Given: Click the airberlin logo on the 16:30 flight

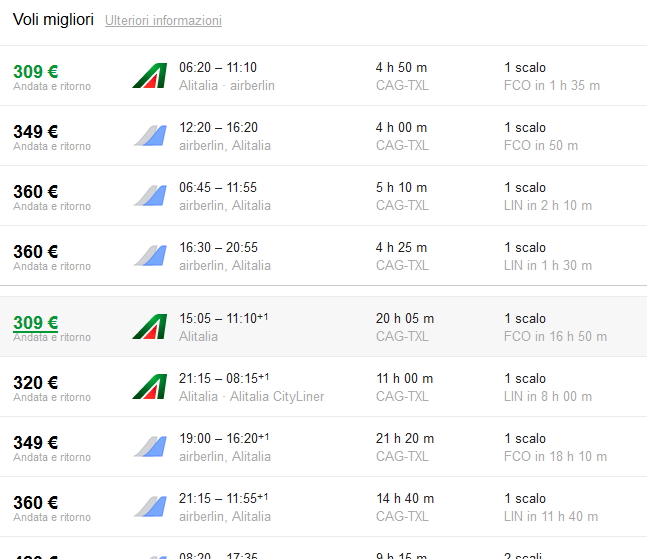Looking at the screenshot, I should tap(149, 256).
